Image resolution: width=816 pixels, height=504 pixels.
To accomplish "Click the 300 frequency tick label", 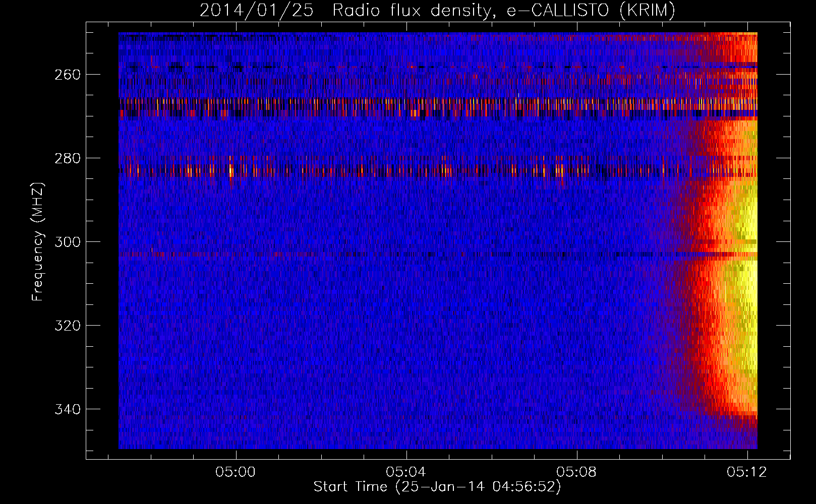I will pyautogui.click(x=67, y=242).
